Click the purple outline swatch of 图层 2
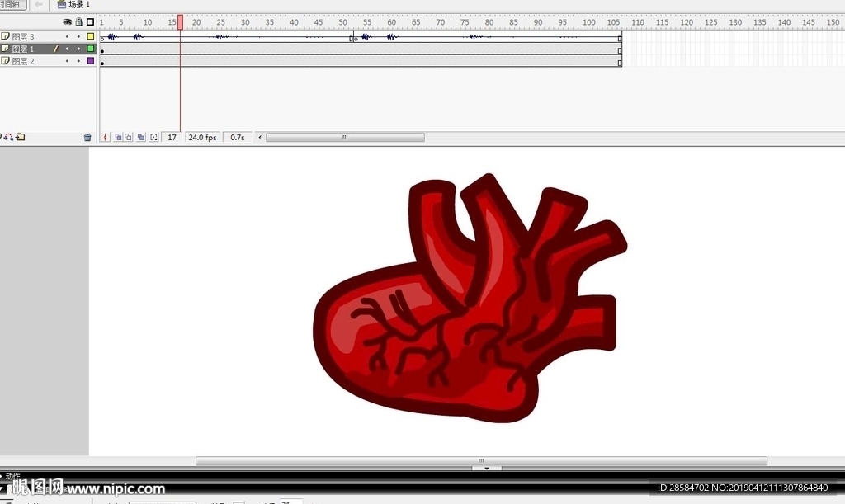Image resolution: width=845 pixels, height=504 pixels. [91, 61]
